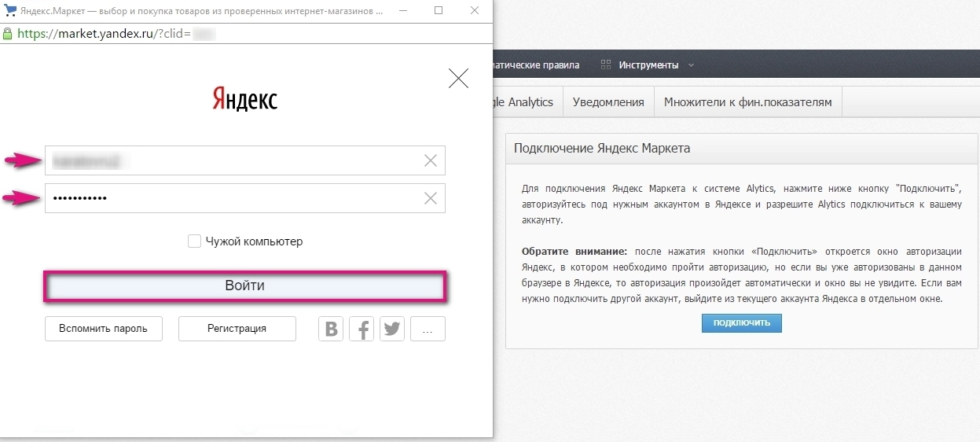Open 'Регистрация' to create an account
This screenshot has height=442, width=980.
237,329
